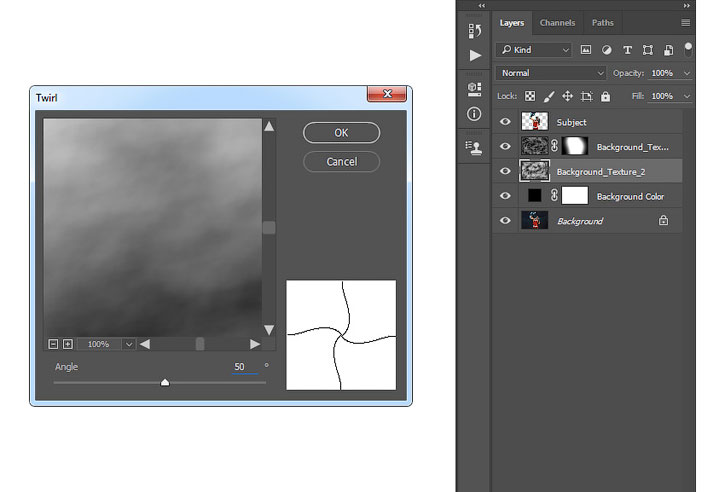Open the Kind filter dropdown

click(534, 49)
